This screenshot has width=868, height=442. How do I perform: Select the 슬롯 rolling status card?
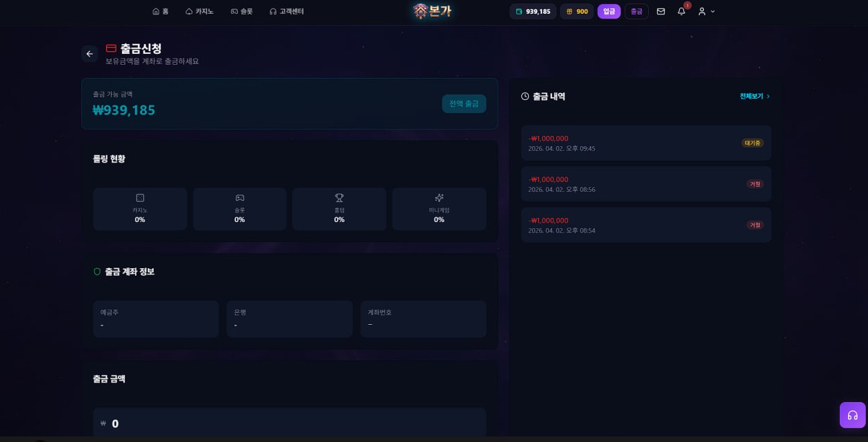point(239,209)
